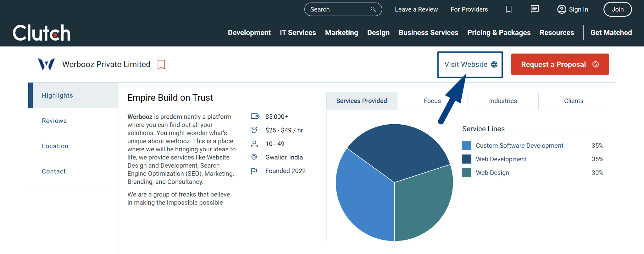Bookmark Werbooz Private Limited profile
Viewport: 644px width, 254px height.
(161, 64)
